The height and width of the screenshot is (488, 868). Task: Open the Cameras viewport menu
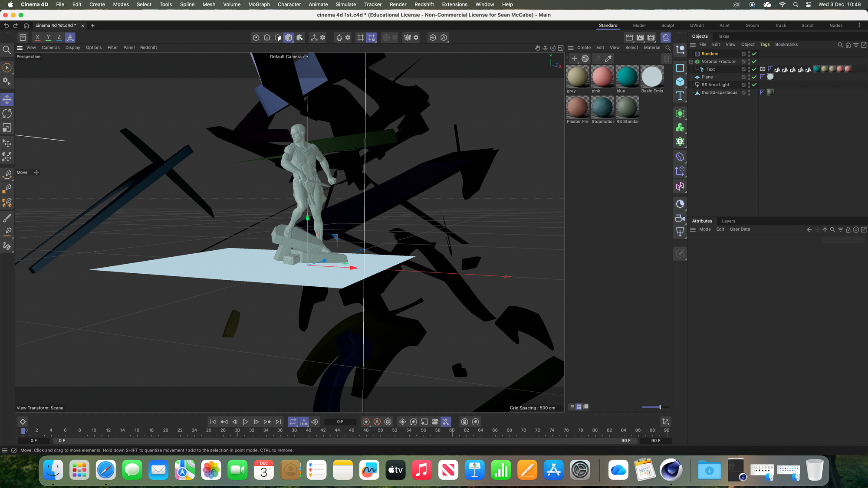pos(50,48)
